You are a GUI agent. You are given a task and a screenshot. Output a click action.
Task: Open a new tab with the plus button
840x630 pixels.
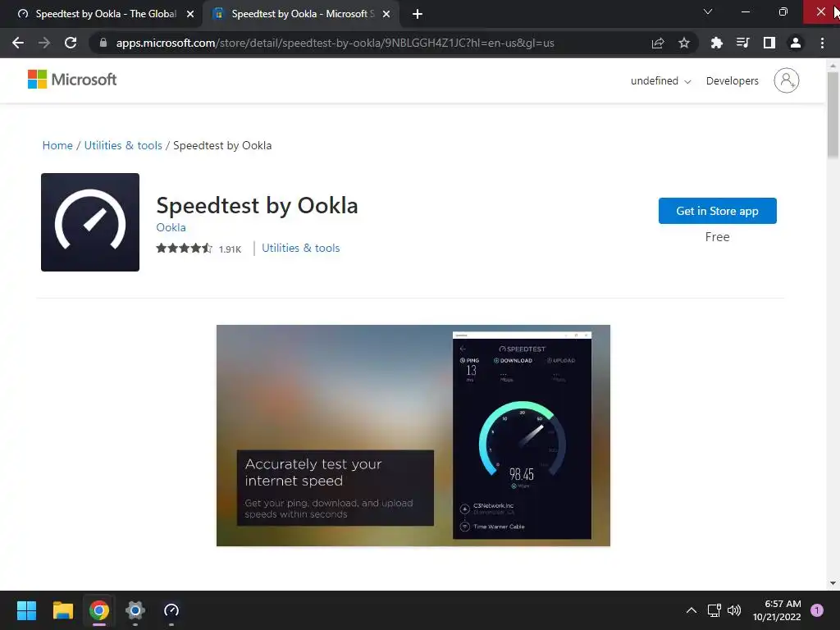(x=418, y=14)
